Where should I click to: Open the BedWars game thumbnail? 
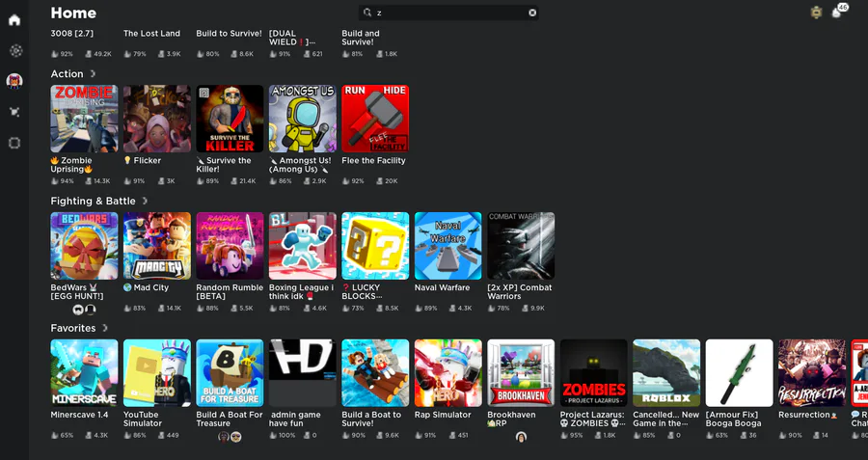click(x=84, y=246)
